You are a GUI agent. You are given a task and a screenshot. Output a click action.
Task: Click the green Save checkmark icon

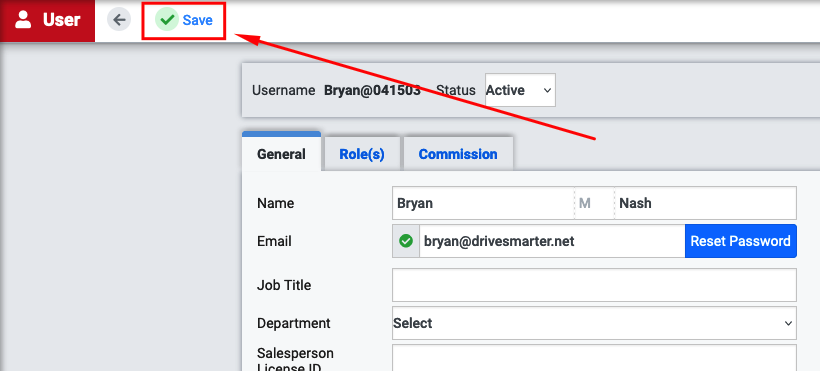[x=167, y=20]
